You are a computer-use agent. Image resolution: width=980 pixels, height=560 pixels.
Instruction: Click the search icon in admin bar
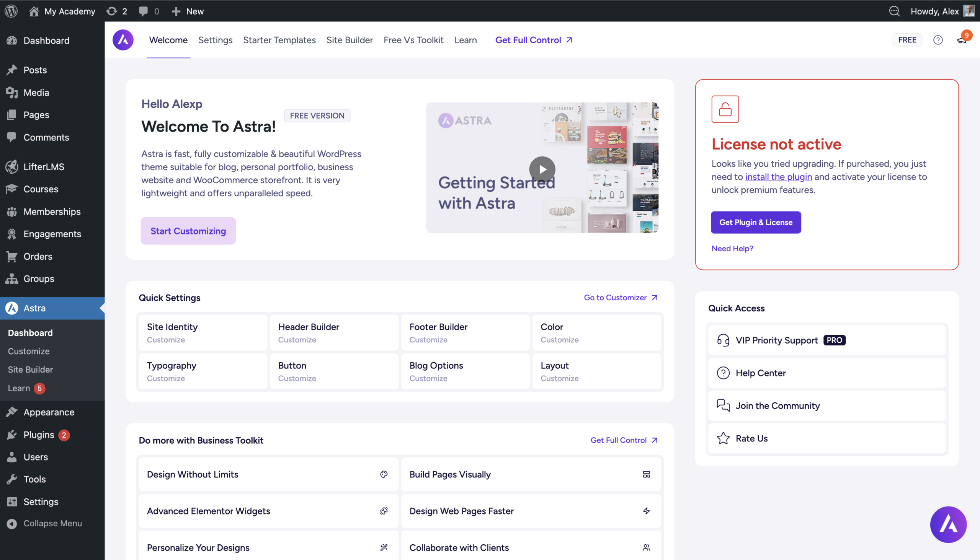(894, 11)
